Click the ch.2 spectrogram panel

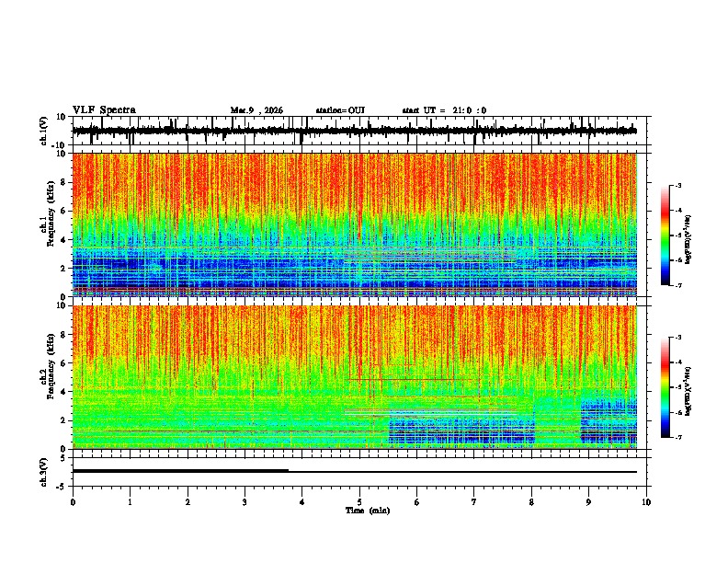355,377
